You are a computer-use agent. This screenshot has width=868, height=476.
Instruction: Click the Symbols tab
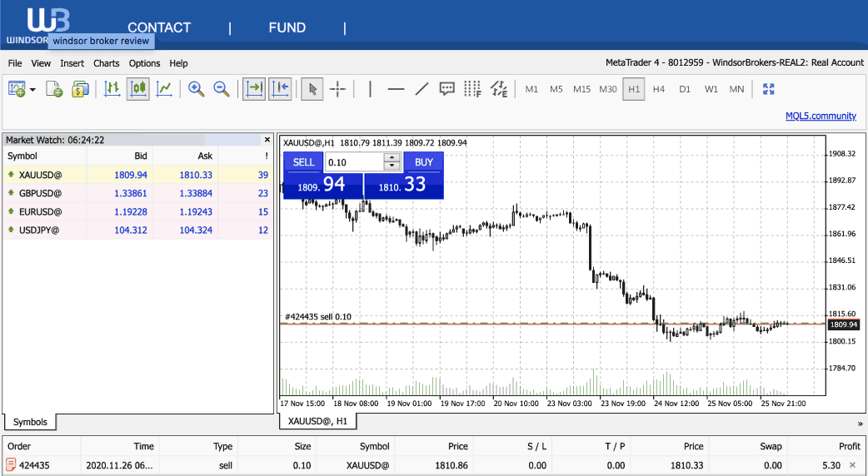click(30, 422)
